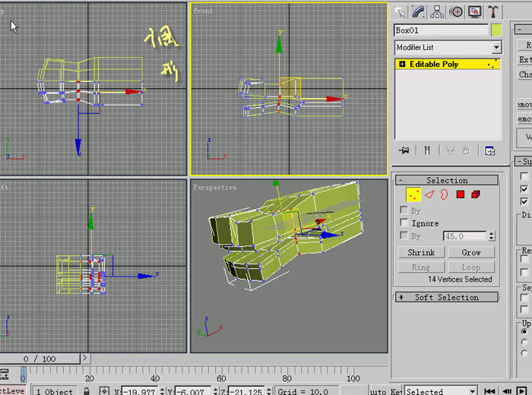Viewport: 532px width, 395px height.
Task: Toggle the first checkbox in the Se group
Action: click(524, 298)
